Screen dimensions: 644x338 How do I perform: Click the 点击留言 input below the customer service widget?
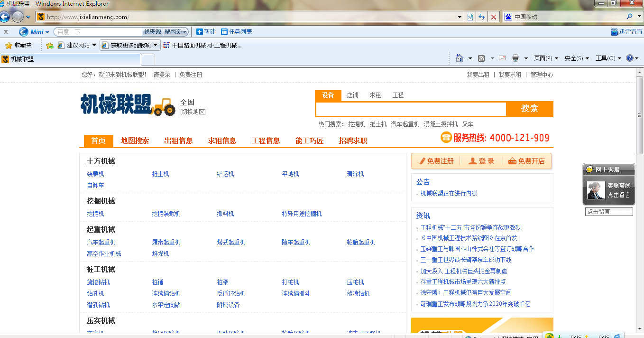[x=609, y=212]
